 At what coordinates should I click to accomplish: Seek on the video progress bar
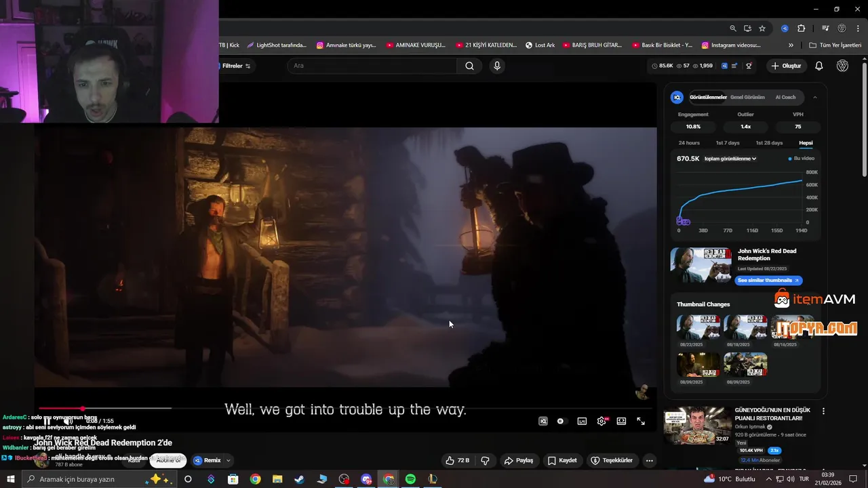(344, 408)
